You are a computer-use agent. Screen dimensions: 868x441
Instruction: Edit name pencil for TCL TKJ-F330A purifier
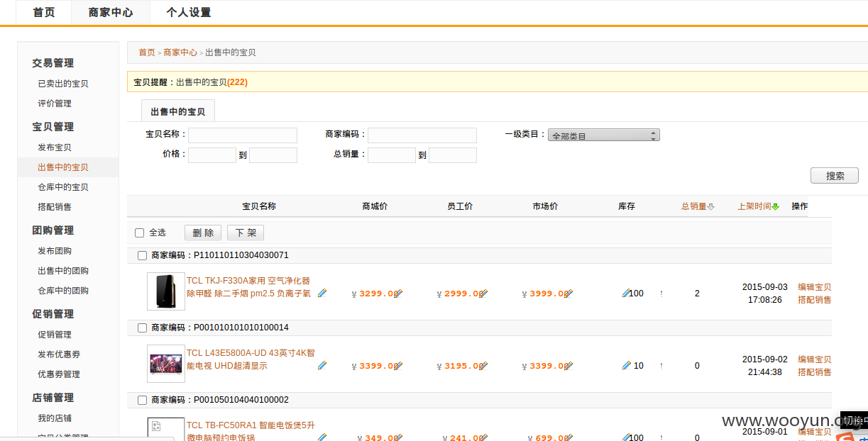coord(322,293)
